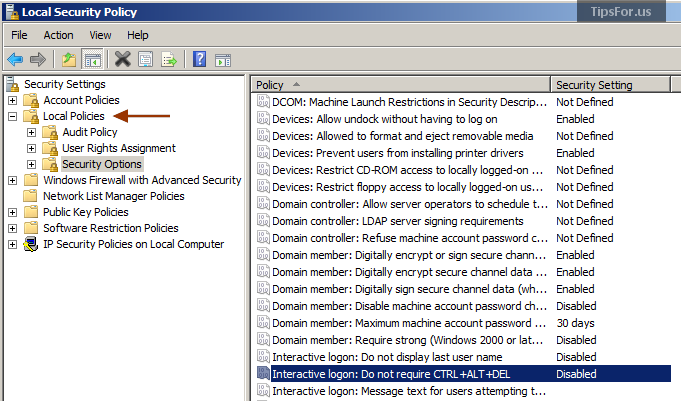Click the Back arrow toolbar icon
Viewport: 681px width, 401px height.
[16, 59]
